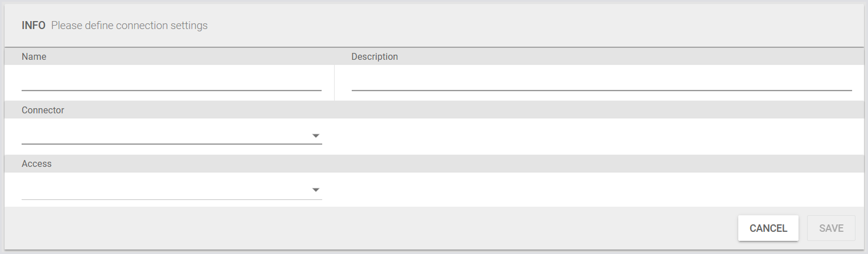This screenshot has width=868, height=254.
Task: Click the SAVE button
Action: (x=831, y=228)
